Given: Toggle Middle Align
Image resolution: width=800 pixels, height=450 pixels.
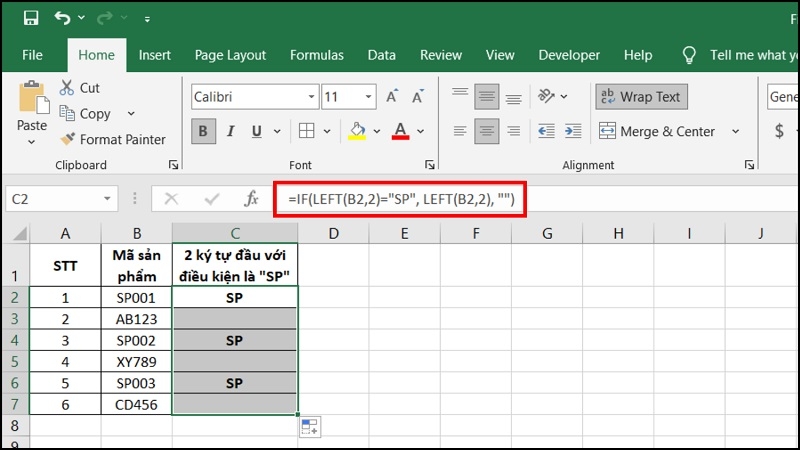Looking at the screenshot, I should 487,96.
